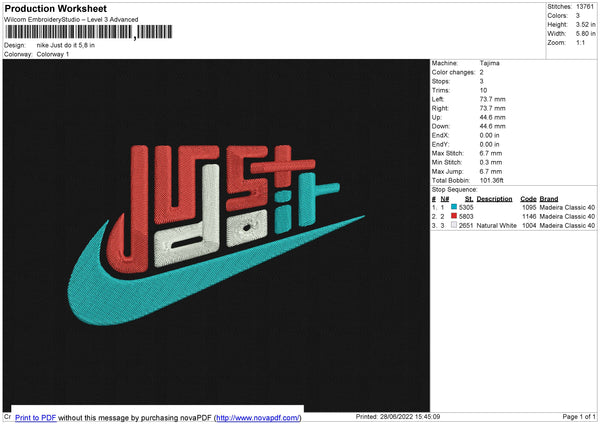Viewport: 600px width, 424px height.
Task: Click the Stitches value 13761
Action: (585, 7)
